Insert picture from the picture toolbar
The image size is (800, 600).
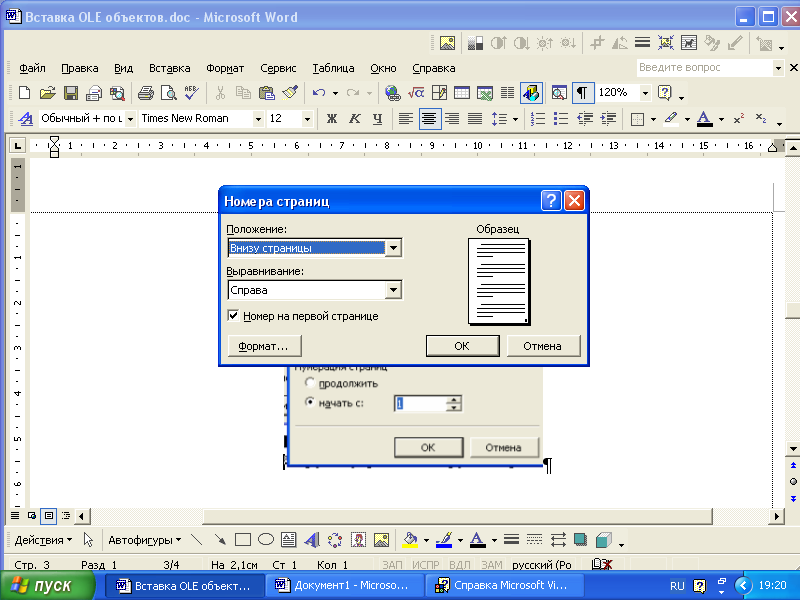(x=447, y=43)
